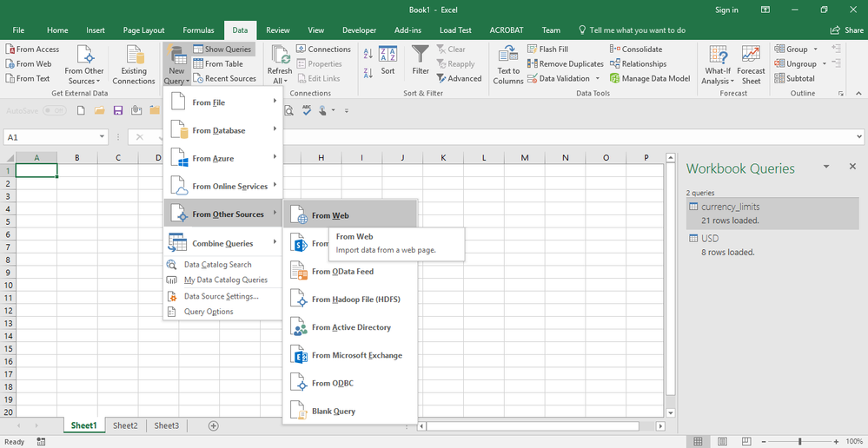The image size is (868, 448).
Task: Click spelling check icon in quick access toolbar
Action: (x=307, y=110)
